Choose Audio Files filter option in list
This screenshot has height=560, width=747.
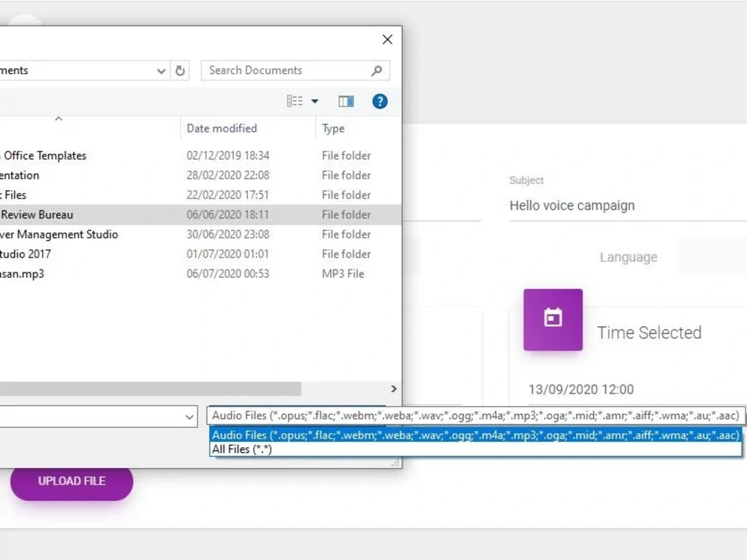(x=475, y=435)
